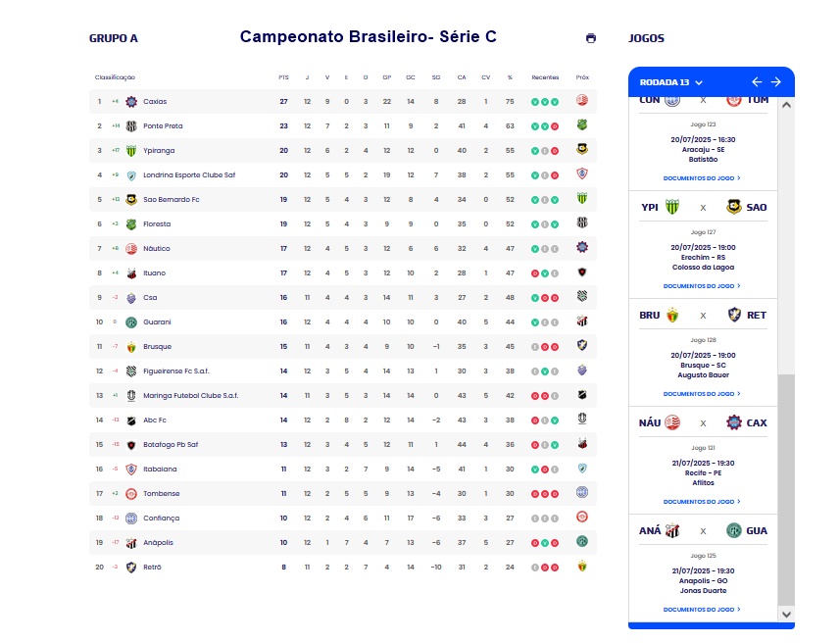Expand DOCUMENTOS DO JOGO for Jogo 127

click(x=702, y=286)
